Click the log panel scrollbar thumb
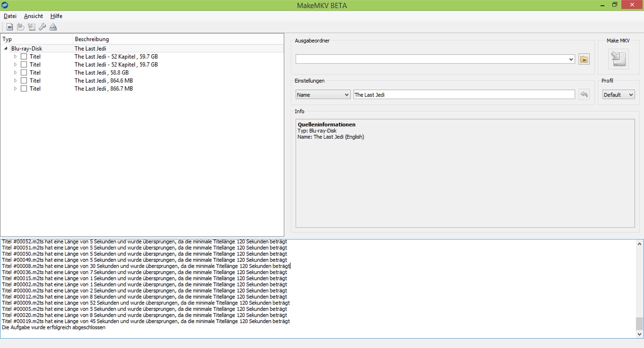 click(640, 323)
